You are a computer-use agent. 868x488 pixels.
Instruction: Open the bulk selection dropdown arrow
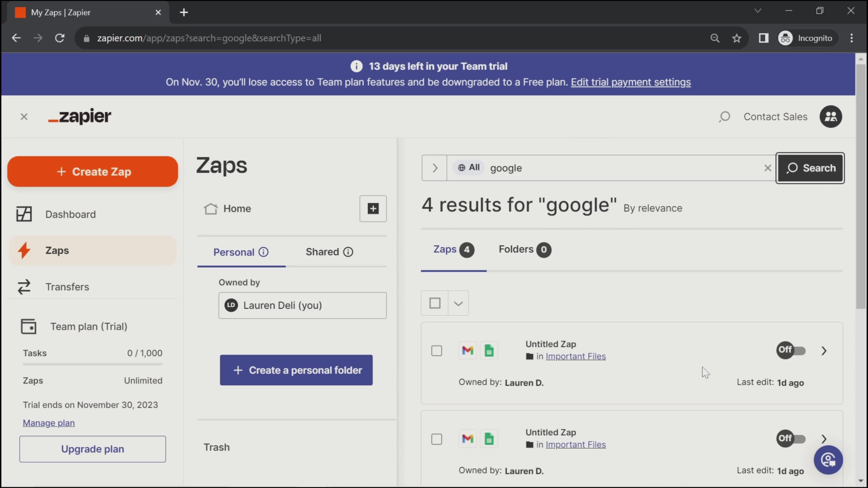click(x=458, y=303)
